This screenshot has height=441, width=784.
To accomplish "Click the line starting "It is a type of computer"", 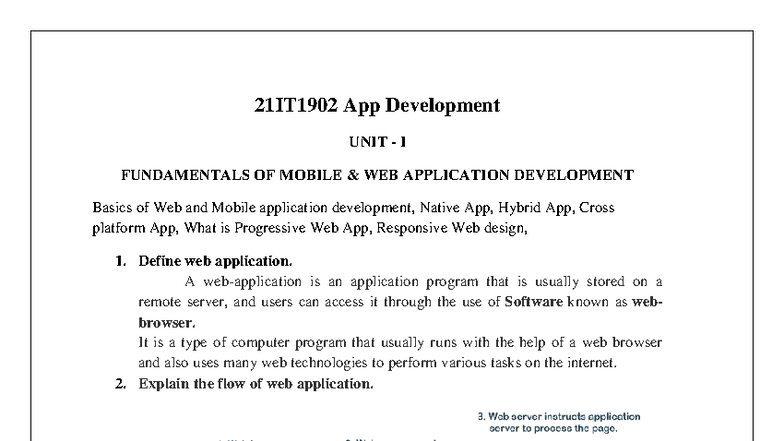I will [400, 342].
